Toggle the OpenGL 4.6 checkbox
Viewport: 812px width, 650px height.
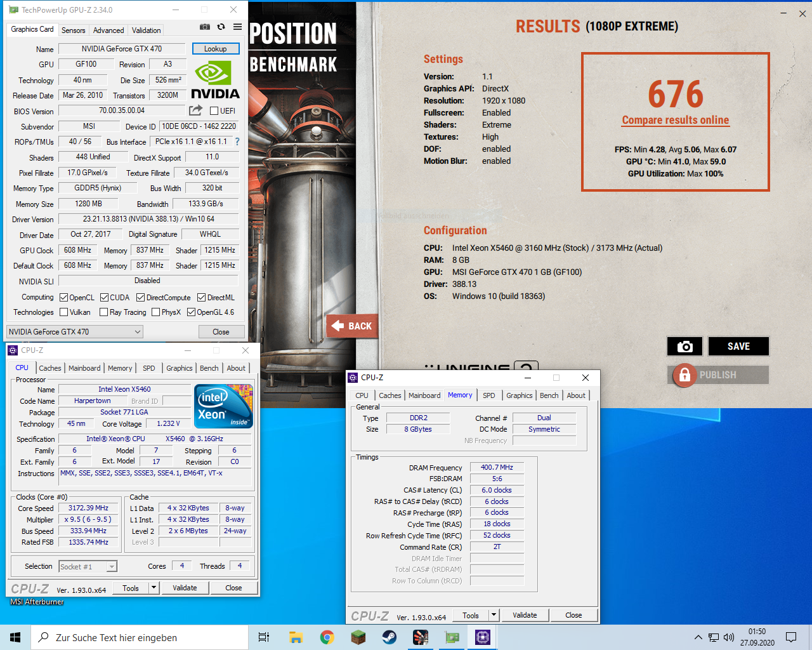coord(191,312)
